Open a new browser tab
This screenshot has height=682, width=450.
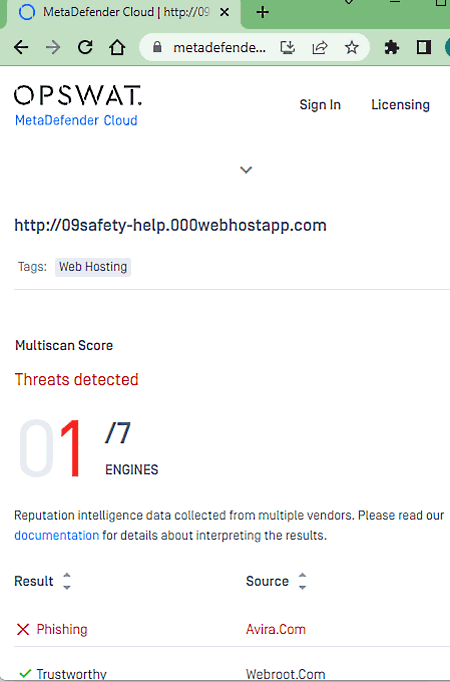(x=262, y=12)
